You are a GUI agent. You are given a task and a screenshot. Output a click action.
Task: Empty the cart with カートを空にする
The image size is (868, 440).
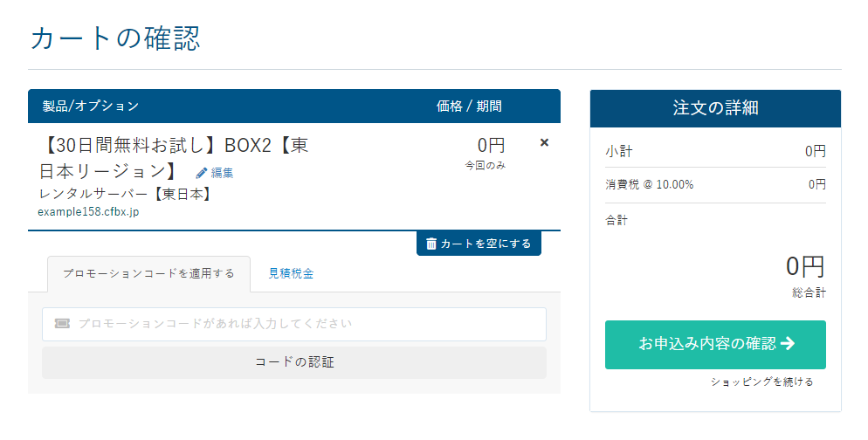[479, 244]
